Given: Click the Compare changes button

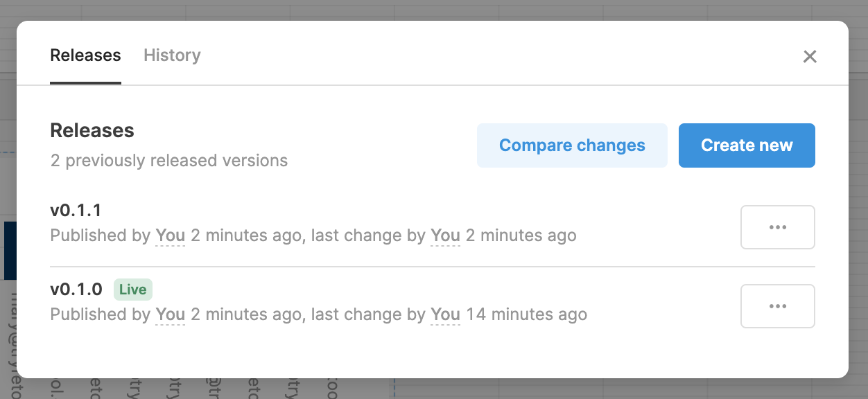Looking at the screenshot, I should pyautogui.click(x=572, y=145).
